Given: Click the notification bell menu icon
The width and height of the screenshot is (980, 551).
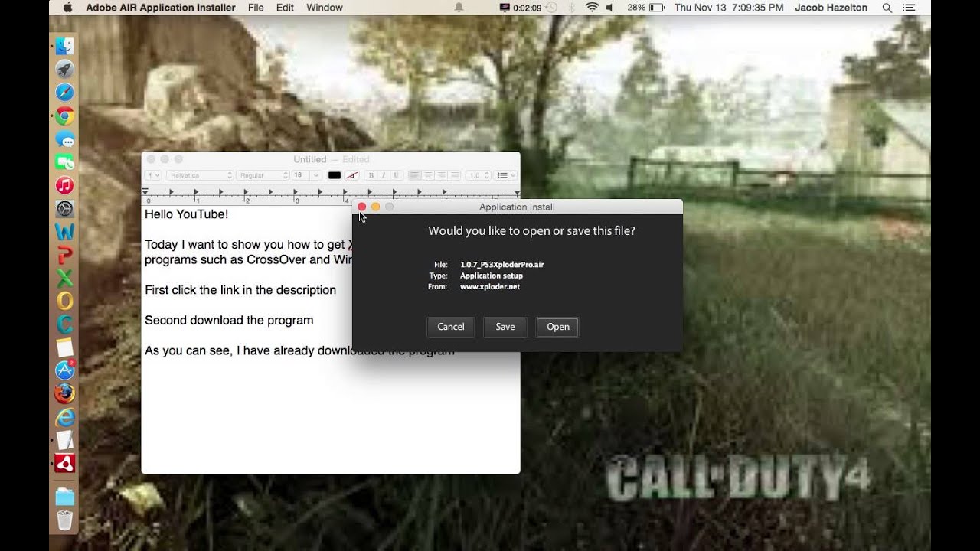Looking at the screenshot, I should tap(459, 8).
